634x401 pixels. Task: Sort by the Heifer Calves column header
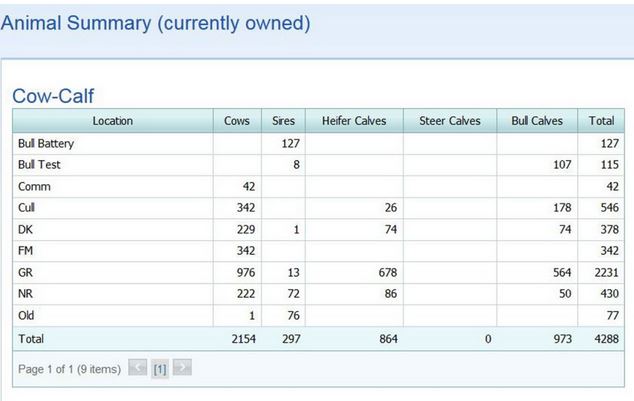click(x=354, y=121)
